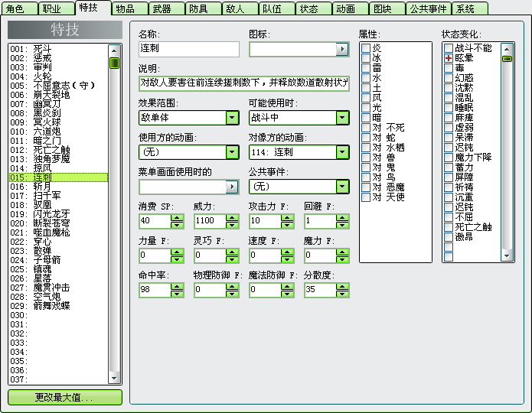Toggle the 暗 attribute checkbox
532x413 pixels.
click(x=366, y=118)
